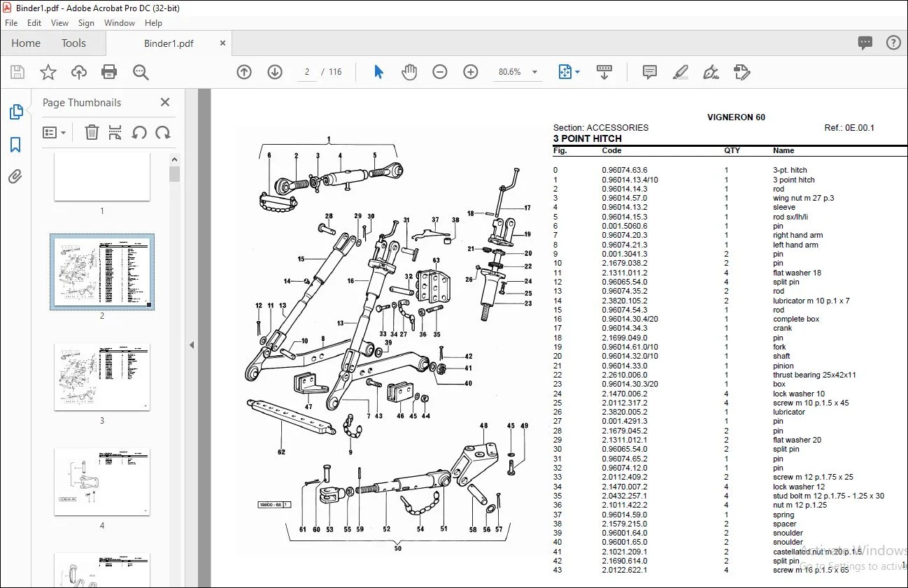908x588 pixels.
Task: Open the Attachments panel
Action: 15,176
